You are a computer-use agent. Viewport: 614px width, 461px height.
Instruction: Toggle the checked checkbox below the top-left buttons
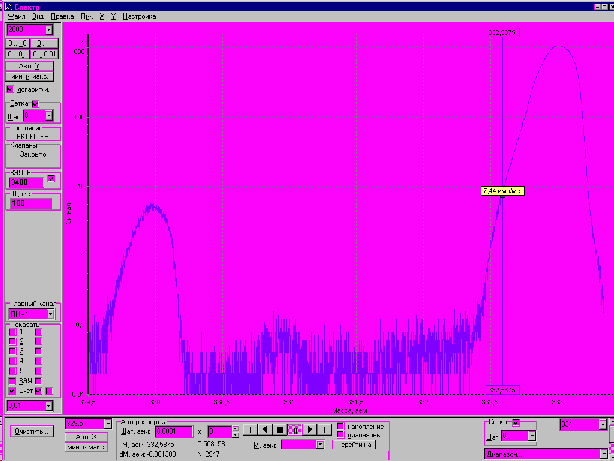click(11, 89)
